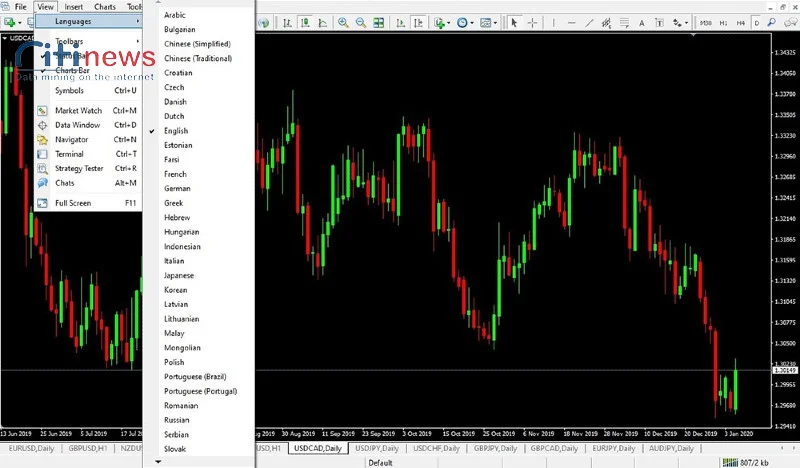Open the Insert menu

[x=73, y=7]
